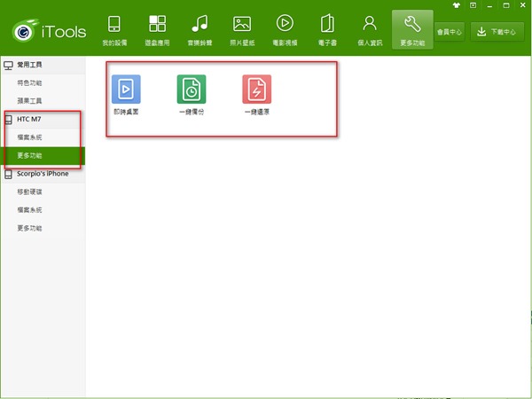This screenshot has width=532, height=399.
Task: Open 電子書 e-book section
Action: (327, 30)
